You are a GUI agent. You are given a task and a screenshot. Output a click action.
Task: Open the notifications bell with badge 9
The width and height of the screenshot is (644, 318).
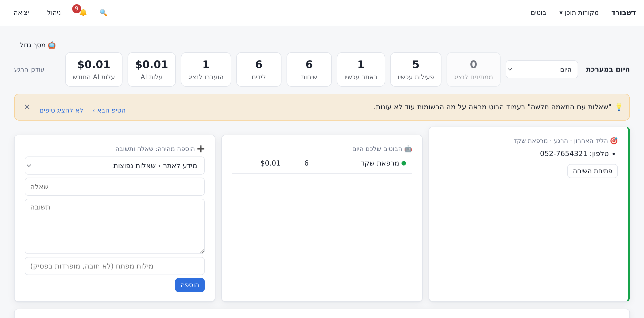click(x=83, y=13)
